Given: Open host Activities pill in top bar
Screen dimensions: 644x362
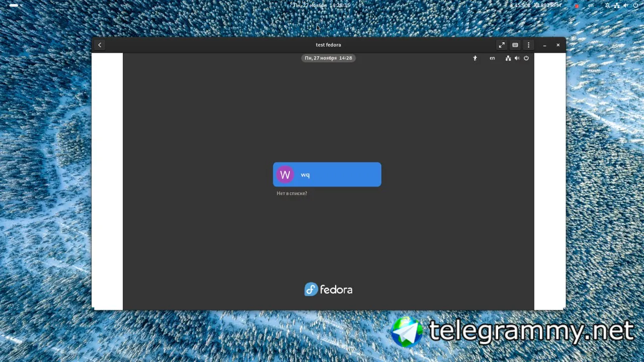Looking at the screenshot, I should click(14, 5).
